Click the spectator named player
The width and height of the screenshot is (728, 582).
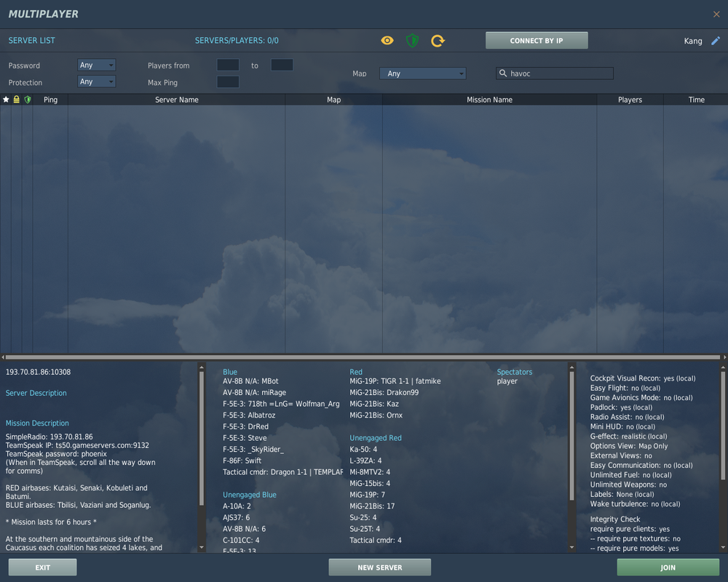507,381
